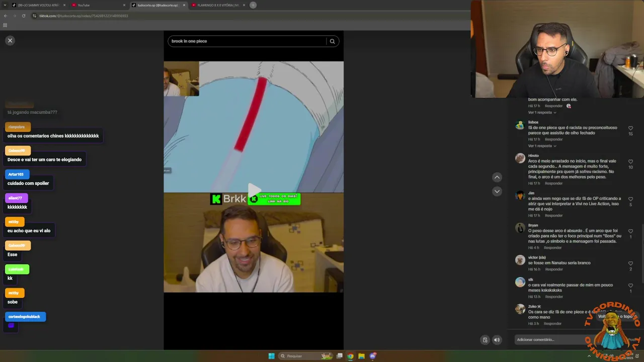Close the YouTube tab
Screen dimensions: 644x362
(x=124, y=5)
